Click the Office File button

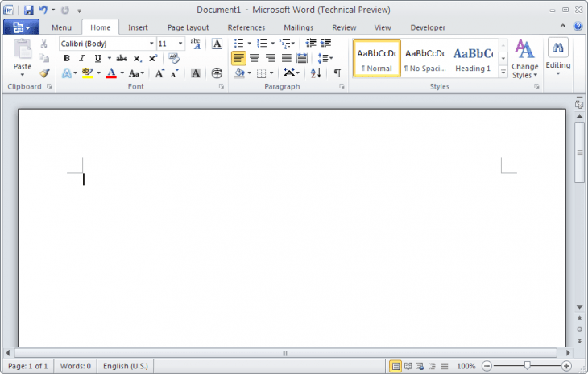(x=21, y=27)
